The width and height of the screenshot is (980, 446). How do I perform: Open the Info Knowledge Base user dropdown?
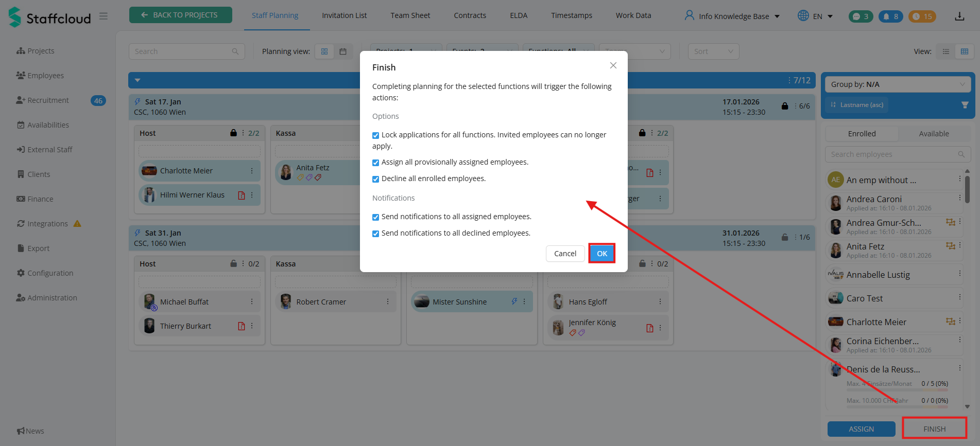point(732,16)
